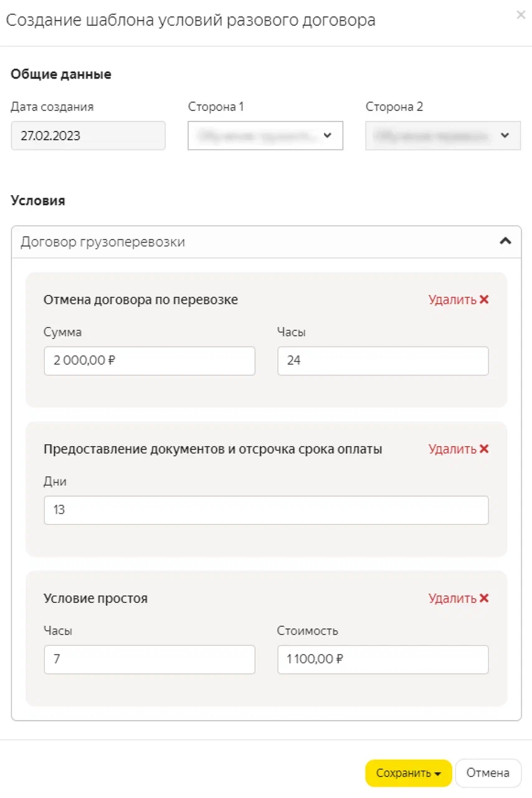The height and width of the screenshot is (798, 532).
Task: Open the Сторона 2 dropdown
Action: 443,135
